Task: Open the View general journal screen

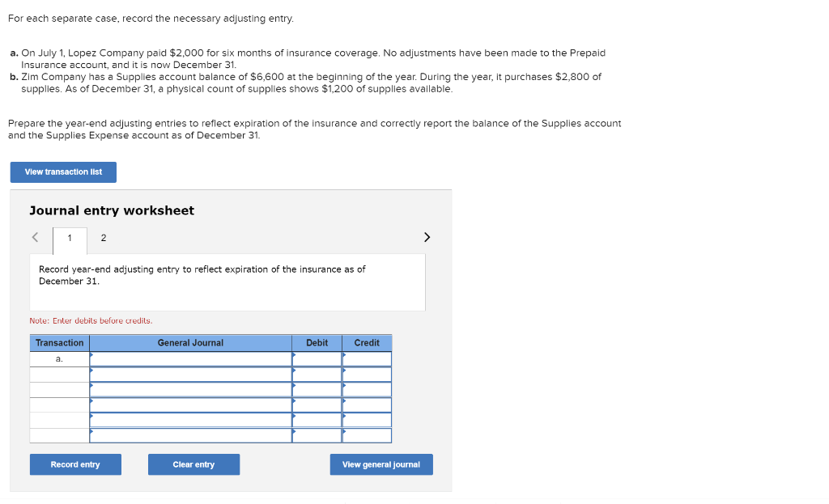Action: point(380,464)
